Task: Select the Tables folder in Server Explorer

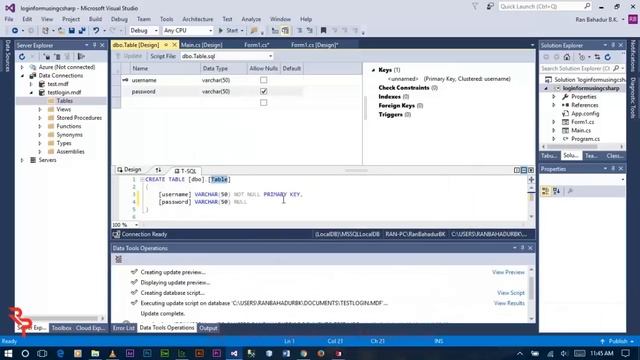Action: pyautogui.click(x=64, y=101)
